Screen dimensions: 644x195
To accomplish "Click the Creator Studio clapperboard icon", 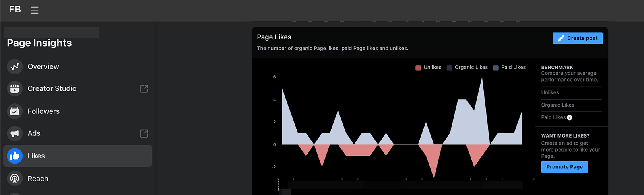I will click(14, 88).
